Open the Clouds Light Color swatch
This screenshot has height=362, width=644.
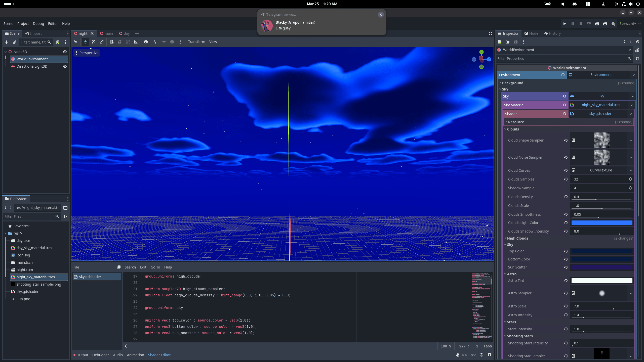[601, 223]
